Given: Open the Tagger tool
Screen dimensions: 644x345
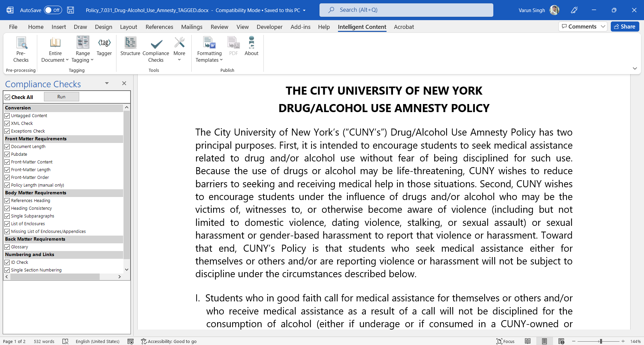Looking at the screenshot, I should point(104,46).
